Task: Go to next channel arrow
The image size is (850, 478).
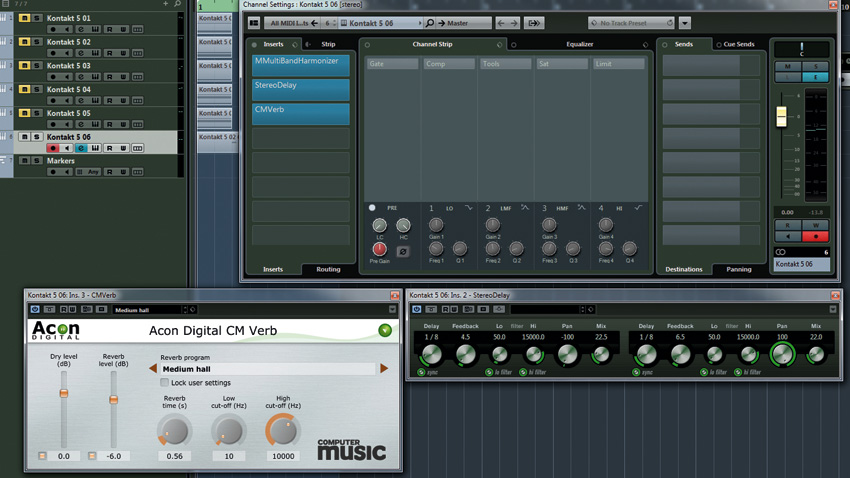Action: (x=514, y=23)
